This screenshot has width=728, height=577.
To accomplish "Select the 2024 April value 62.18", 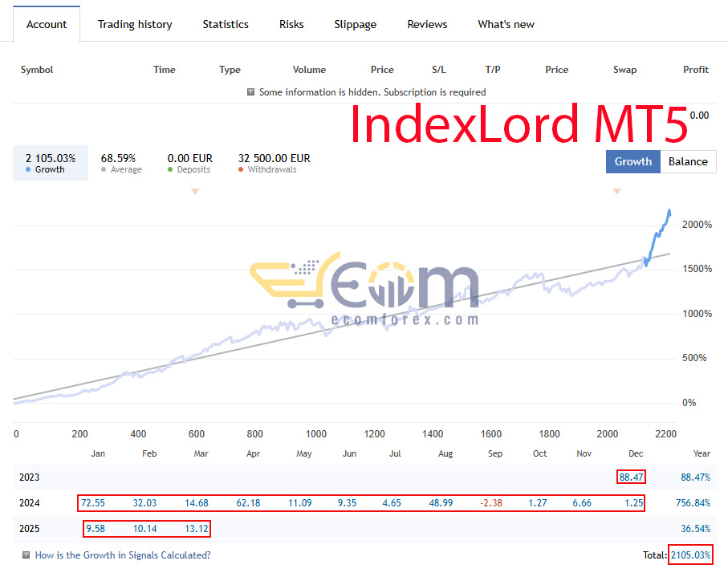I will pyautogui.click(x=248, y=502).
